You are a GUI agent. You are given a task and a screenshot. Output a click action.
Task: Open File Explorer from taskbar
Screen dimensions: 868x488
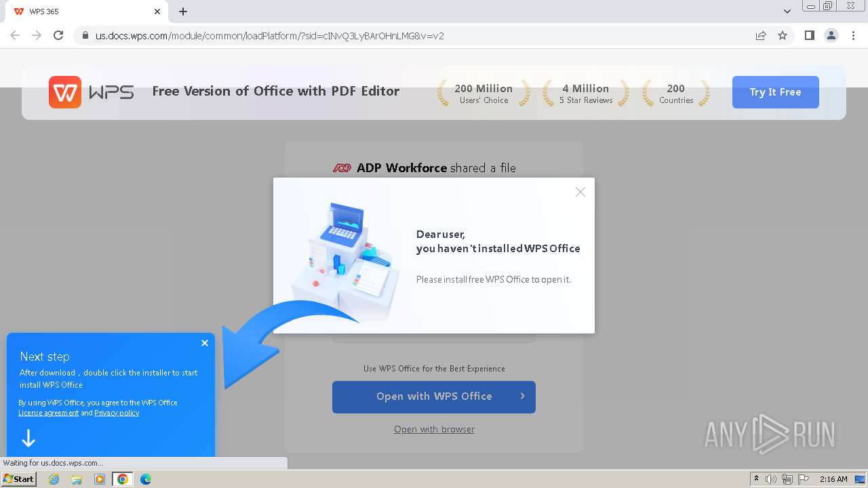77,479
